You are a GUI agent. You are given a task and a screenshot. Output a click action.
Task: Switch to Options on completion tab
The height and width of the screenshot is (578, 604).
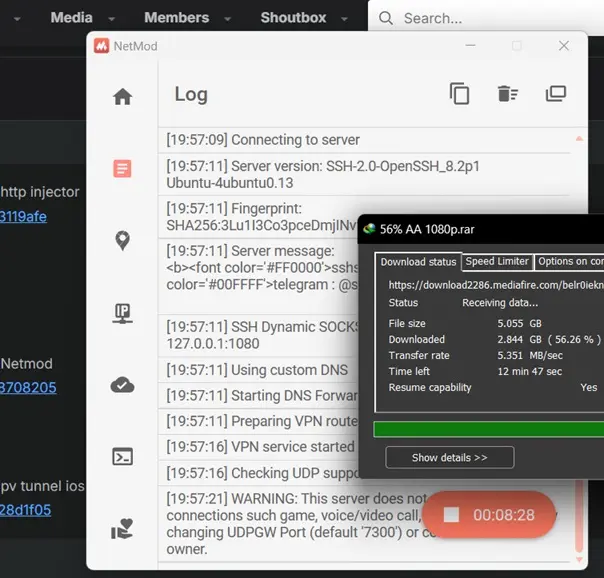pos(569,261)
